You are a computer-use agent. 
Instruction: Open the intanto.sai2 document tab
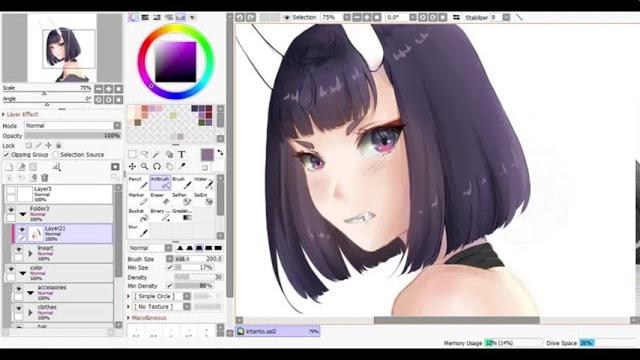(x=278, y=331)
